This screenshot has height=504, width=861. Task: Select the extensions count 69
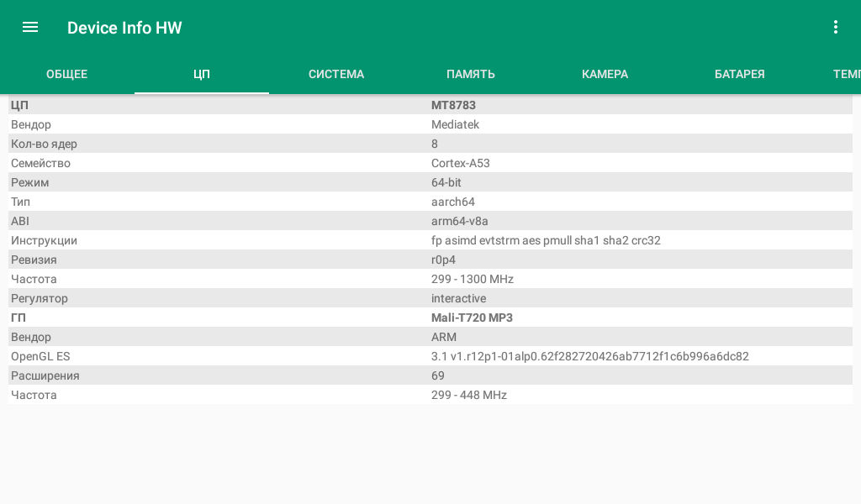click(x=437, y=375)
